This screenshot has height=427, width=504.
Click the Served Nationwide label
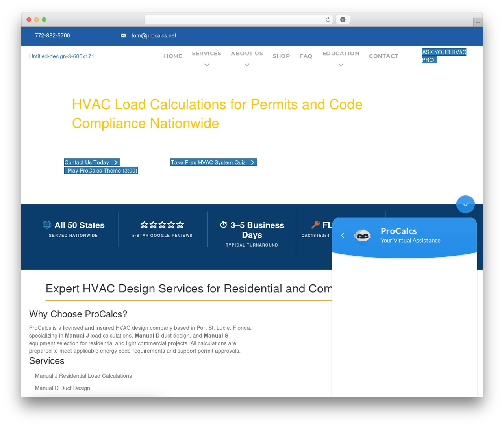73,236
